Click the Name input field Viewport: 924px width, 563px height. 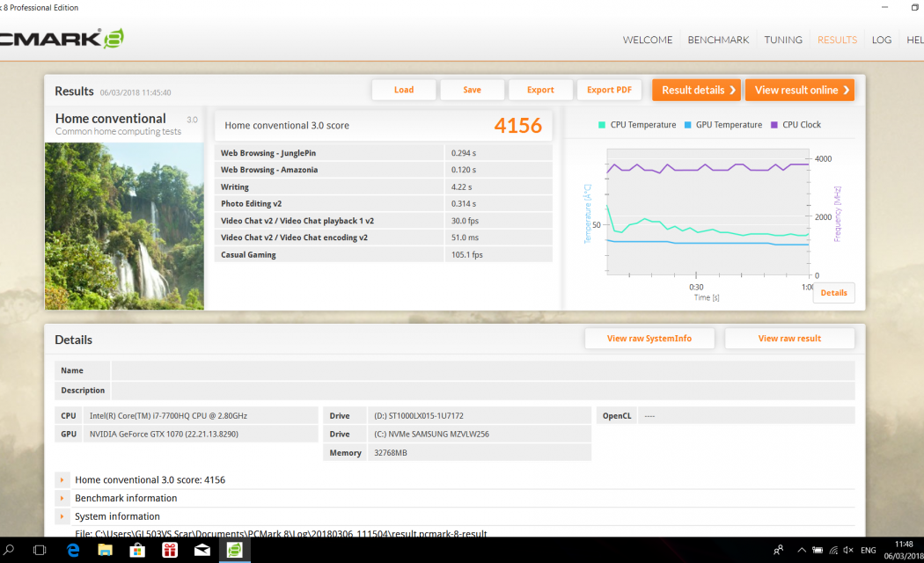483,370
